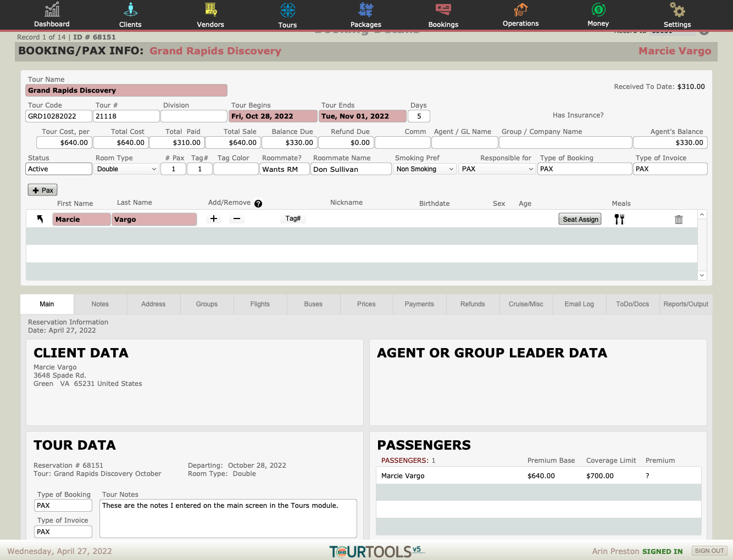
Task: Expand the Room Type dropdown
Action: [x=127, y=169]
